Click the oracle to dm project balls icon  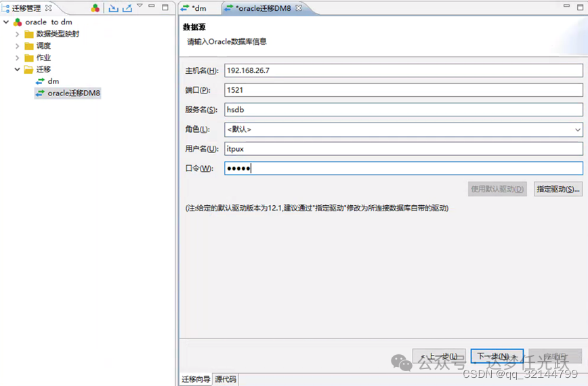pos(18,22)
